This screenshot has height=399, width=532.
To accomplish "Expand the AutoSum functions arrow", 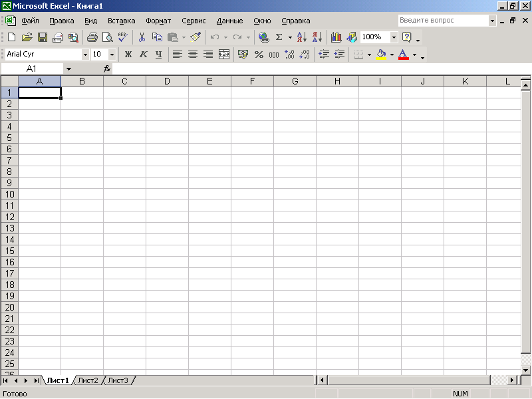I will pyautogui.click(x=290, y=37).
